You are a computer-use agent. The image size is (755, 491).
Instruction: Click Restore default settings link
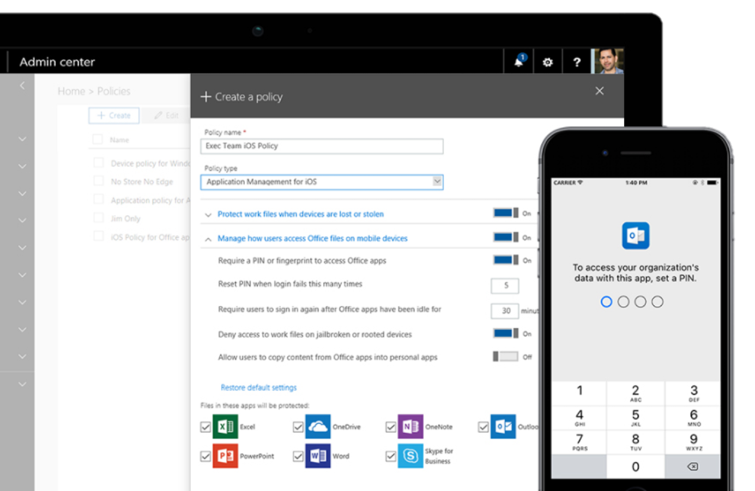tap(258, 387)
